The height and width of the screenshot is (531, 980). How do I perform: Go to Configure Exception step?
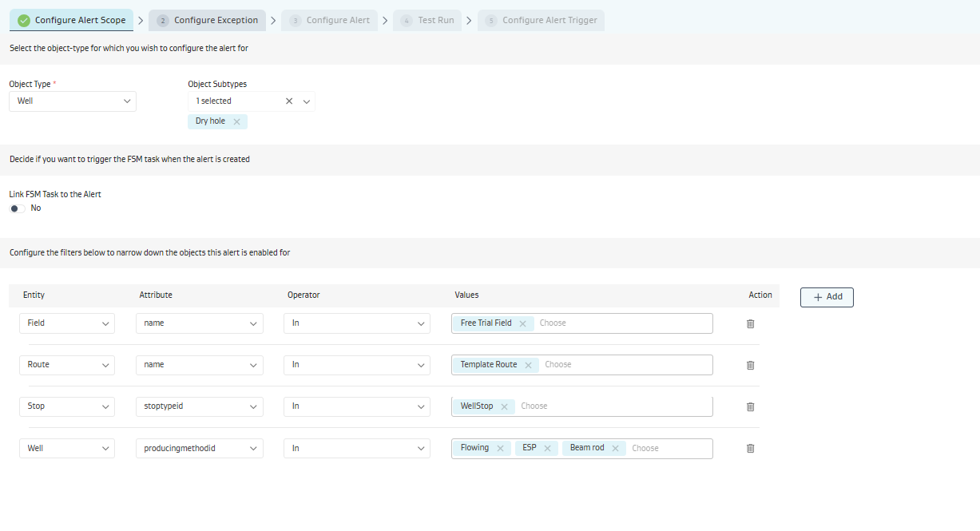coord(208,20)
